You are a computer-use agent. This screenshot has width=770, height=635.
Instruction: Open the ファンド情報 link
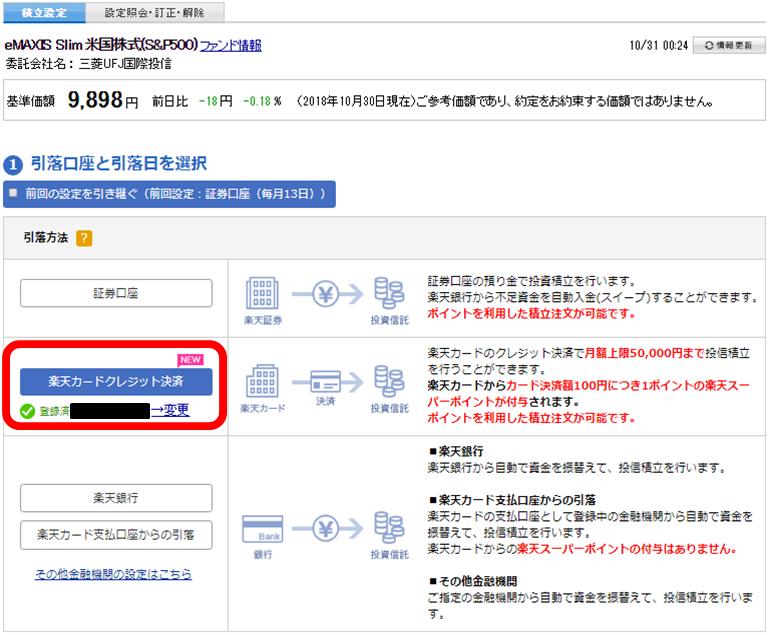231,45
